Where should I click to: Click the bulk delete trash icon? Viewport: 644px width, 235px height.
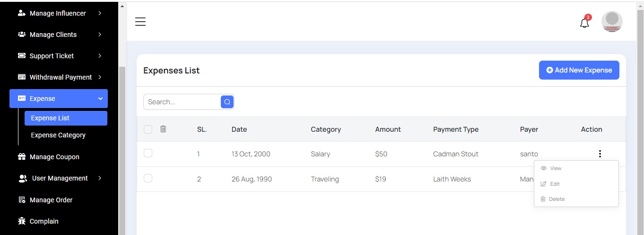click(x=163, y=129)
